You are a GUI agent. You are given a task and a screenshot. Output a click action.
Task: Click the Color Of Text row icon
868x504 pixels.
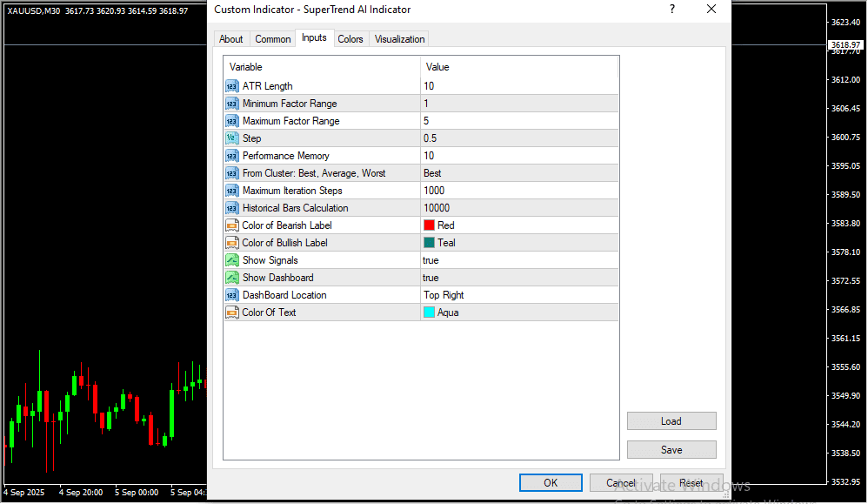tap(232, 312)
